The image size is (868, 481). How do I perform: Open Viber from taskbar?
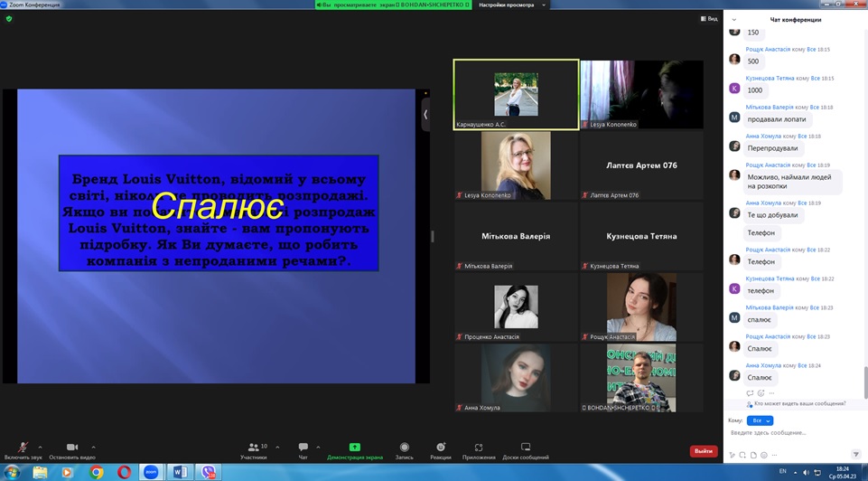(208, 472)
